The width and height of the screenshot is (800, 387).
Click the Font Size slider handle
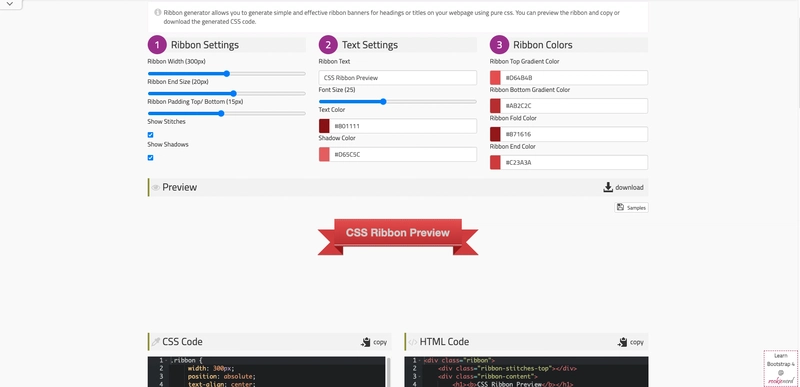click(x=383, y=101)
